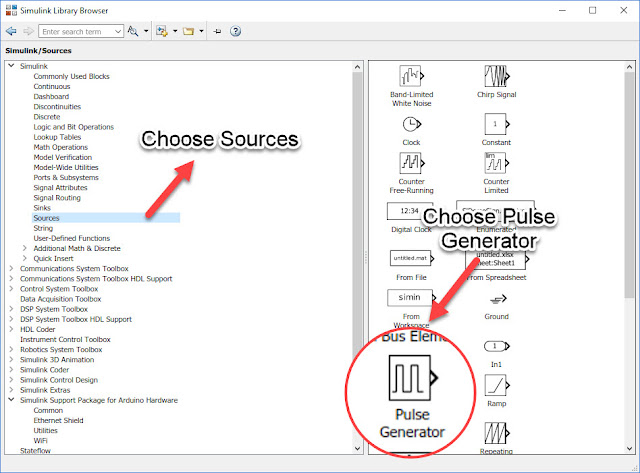Select Commonly Used Blocks library

pos(71,76)
